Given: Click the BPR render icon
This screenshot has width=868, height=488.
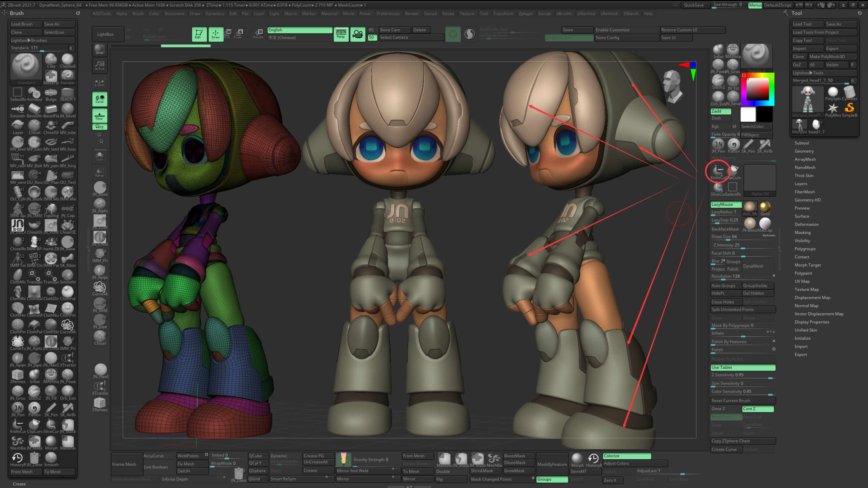Looking at the screenshot, I should [x=99, y=50].
